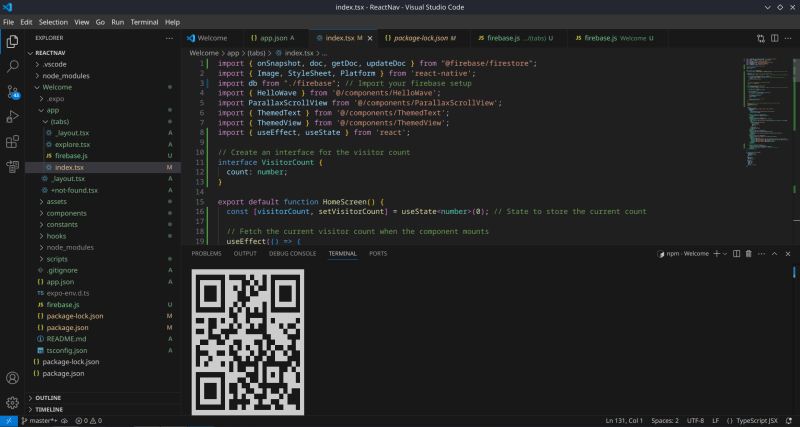The width and height of the screenshot is (800, 427).
Task: Click app in the breadcrumb path
Action: 233,53
